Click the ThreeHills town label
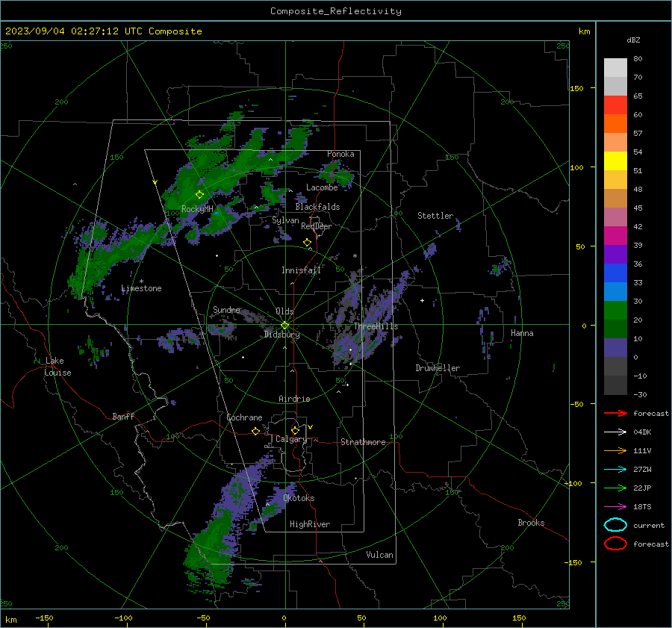Screen dimensions: 672x628 coord(376,326)
